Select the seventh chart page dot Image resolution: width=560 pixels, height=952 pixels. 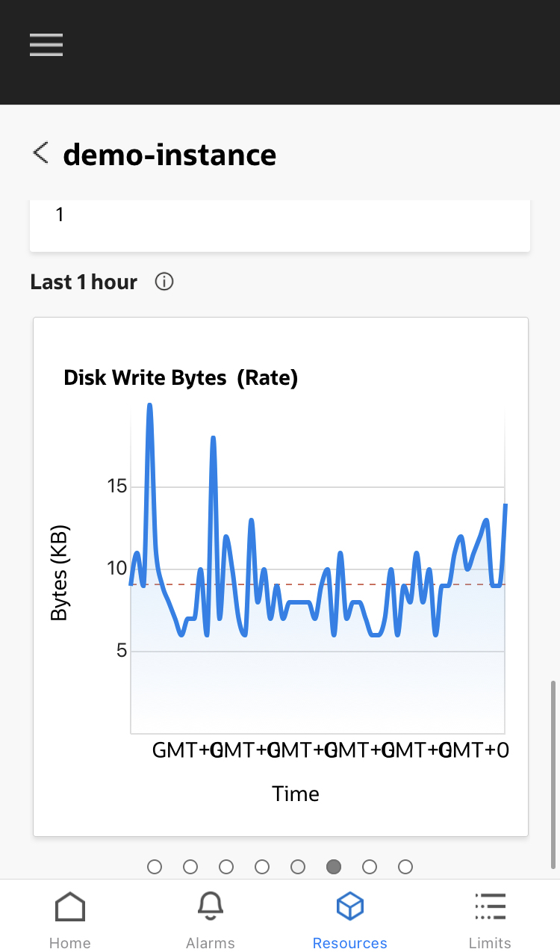coord(370,867)
